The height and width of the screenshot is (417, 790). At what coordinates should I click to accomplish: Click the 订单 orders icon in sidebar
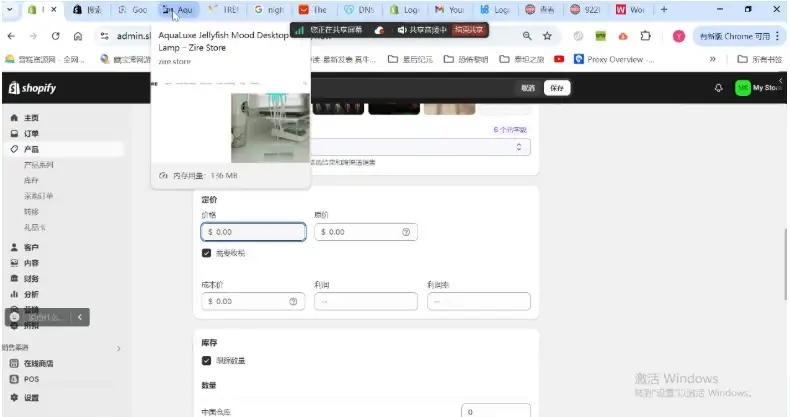tap(14, 133)
